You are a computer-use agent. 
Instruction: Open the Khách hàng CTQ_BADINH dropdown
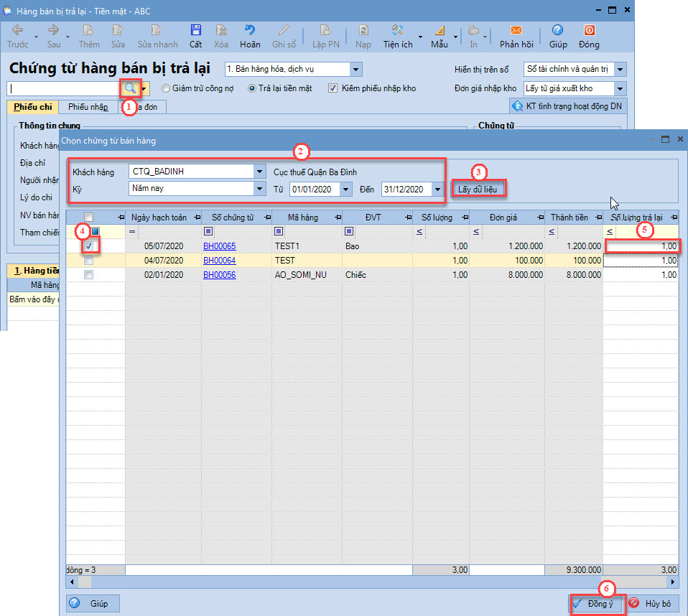pos(260,172)
